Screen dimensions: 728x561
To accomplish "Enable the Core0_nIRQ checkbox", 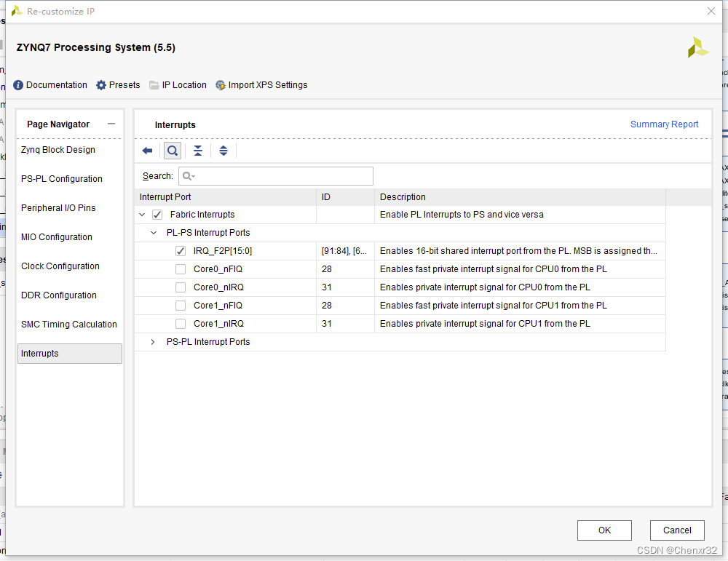I will 181,287.
